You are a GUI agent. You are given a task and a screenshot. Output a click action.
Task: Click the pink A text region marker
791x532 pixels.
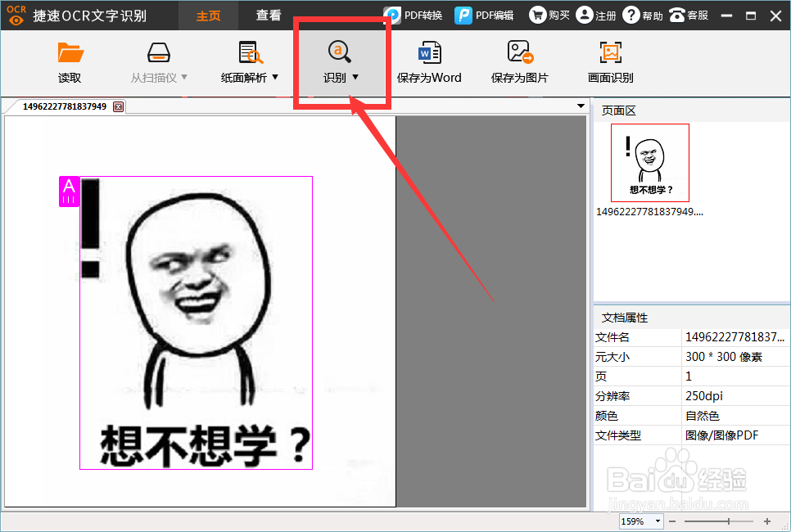click(x=69, y=192)
